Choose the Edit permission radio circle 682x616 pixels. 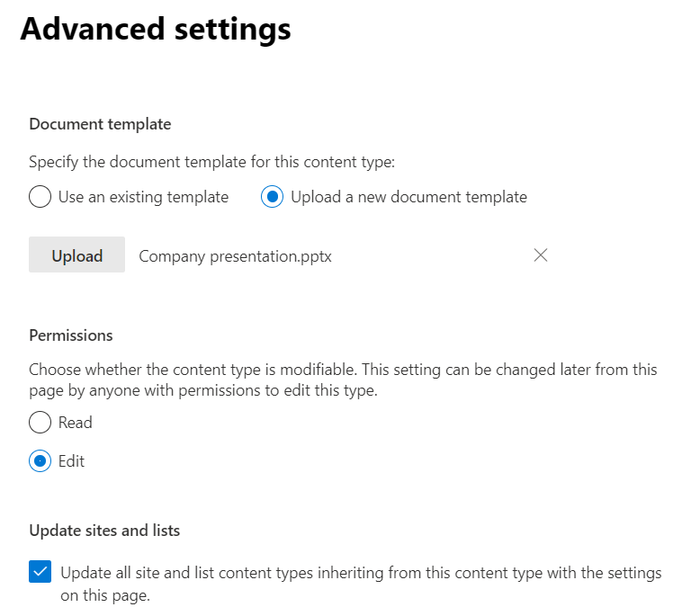40,460
